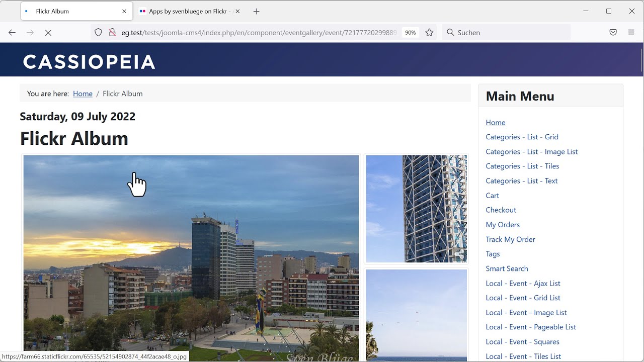This screenshot has height=362, width=644.
Task: Open the Tags menu link
Action: [x=493, y=254]
